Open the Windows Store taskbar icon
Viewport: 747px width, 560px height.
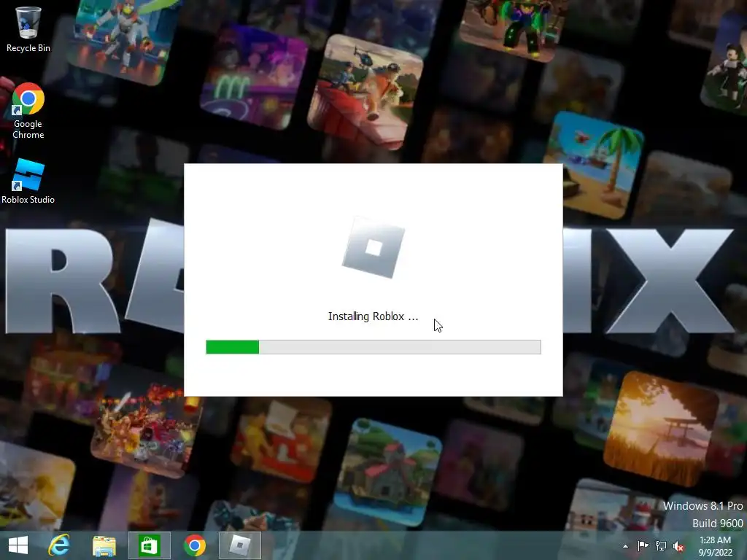(149, 545)
